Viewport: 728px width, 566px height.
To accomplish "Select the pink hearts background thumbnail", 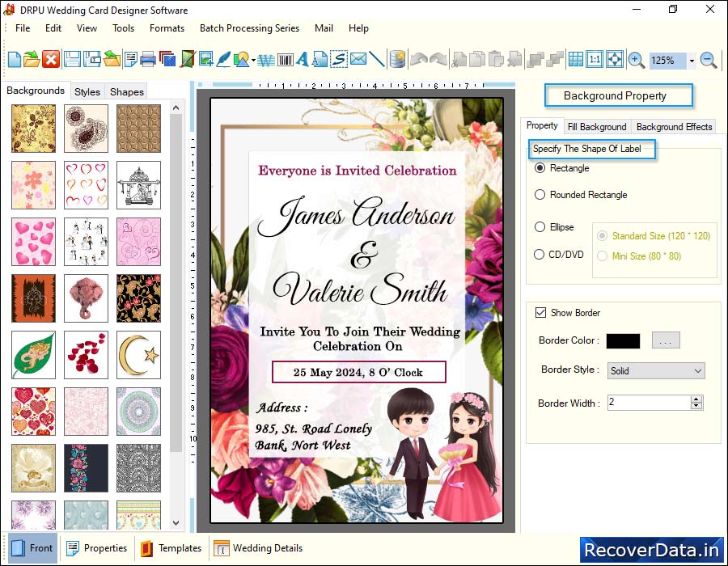I will 33,242.
